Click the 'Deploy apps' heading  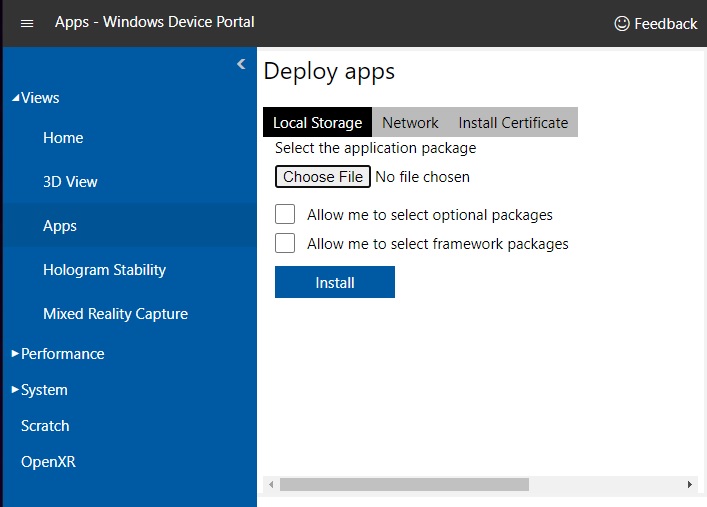point(329,72)
